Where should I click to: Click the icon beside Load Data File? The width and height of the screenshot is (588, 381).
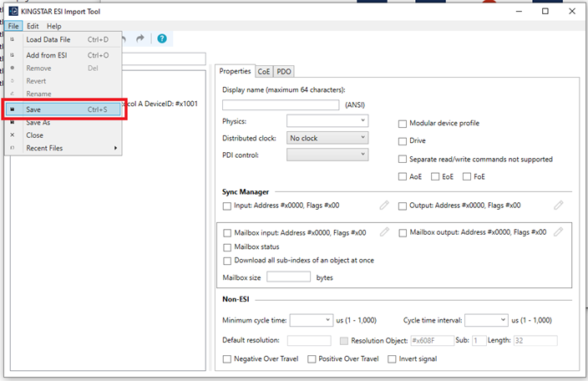(13, 39)
